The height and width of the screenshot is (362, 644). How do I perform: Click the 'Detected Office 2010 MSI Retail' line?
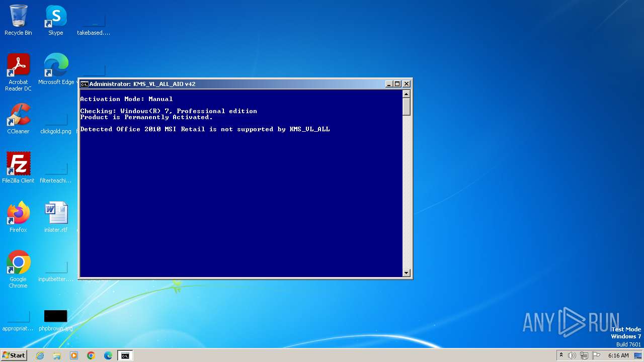pyautogui.click(x=205, y=129)
